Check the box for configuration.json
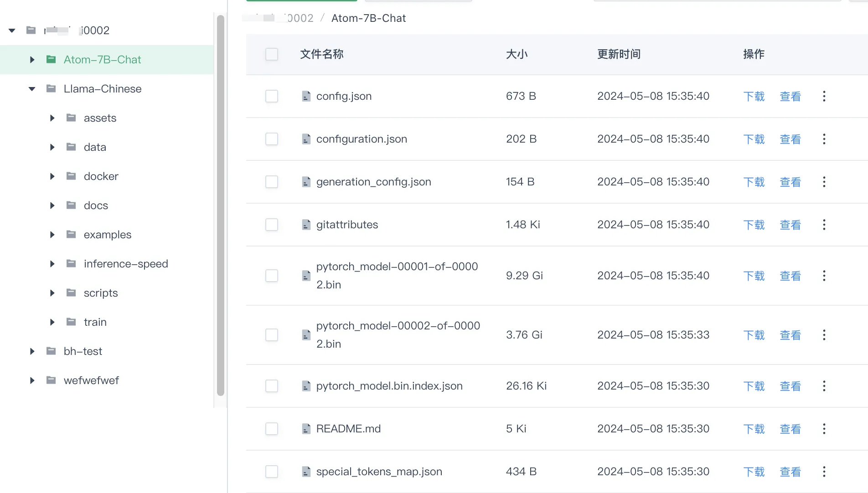 [x=272, y=139]
